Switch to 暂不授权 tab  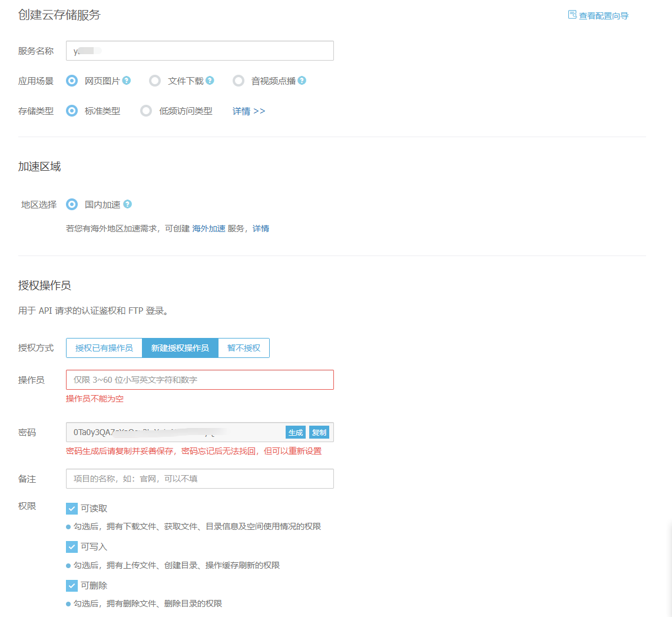[x=244, y=348]
